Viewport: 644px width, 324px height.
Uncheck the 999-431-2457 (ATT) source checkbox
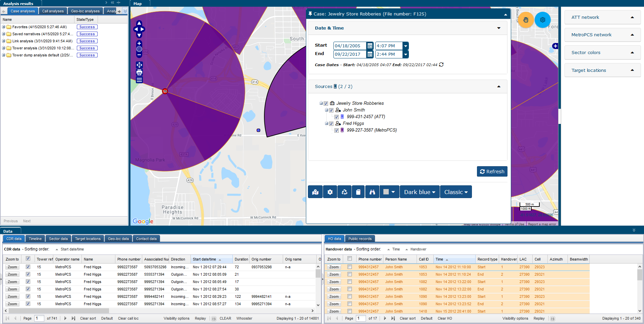click(x=336, y=117)
